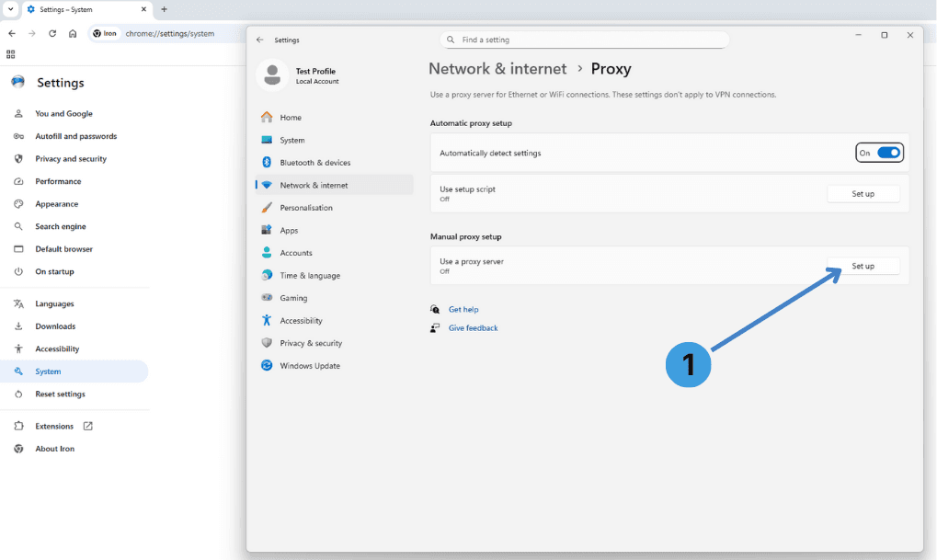Image resolution: width=937 pixels, height=560 pixels.
Task: Open About Iron in settings sidebar
Action: [x=54, y=449]
